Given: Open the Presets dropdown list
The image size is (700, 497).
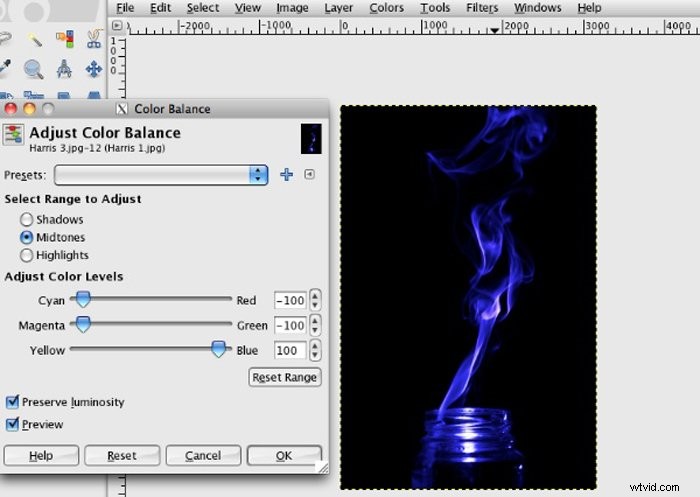Looking at the screenshot, I should point(161,174).
